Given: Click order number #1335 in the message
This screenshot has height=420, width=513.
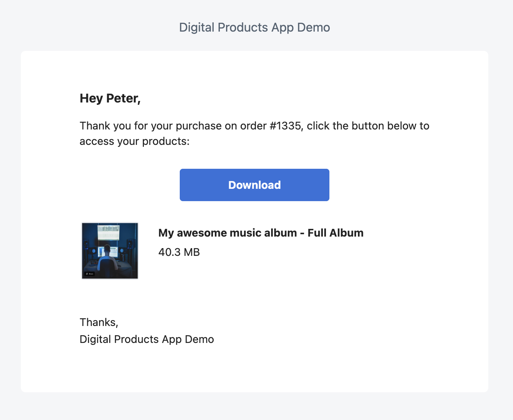Looking at the screenshot, I should tap(285, 126).
